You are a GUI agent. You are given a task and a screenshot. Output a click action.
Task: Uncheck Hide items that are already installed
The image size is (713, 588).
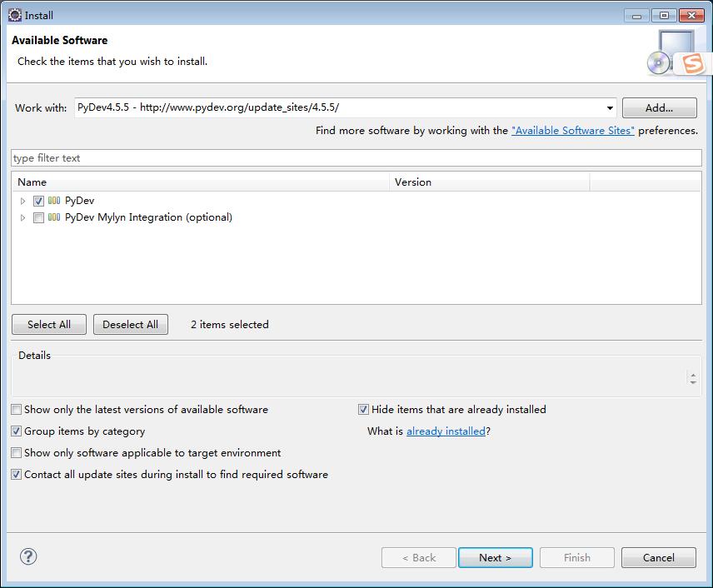[363, 410]
